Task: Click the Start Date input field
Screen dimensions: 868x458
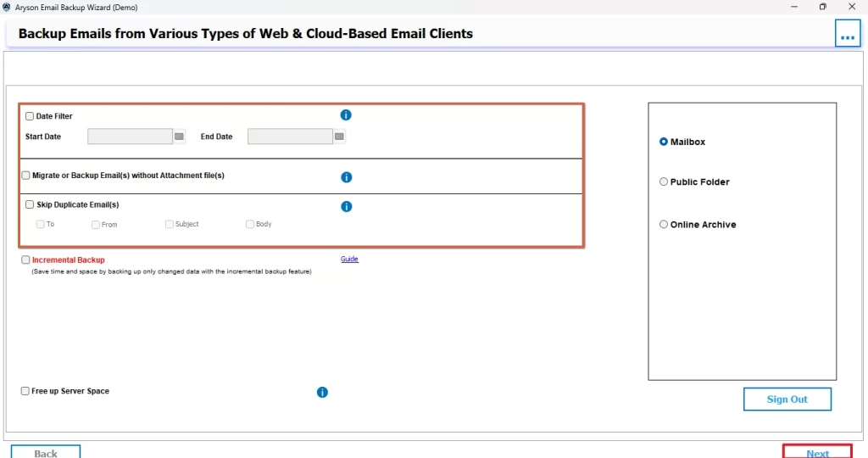Action: [130, 137]
